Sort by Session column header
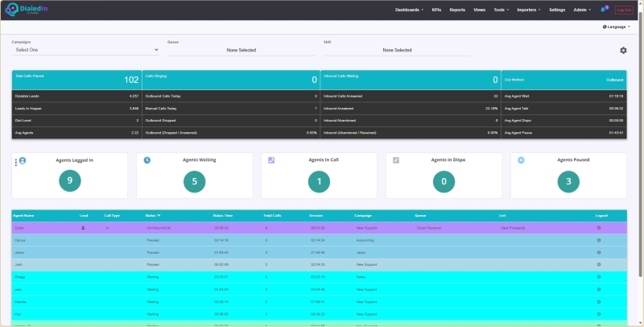The height and width of the screenshot is (327, 644). (x=316, y=216)
